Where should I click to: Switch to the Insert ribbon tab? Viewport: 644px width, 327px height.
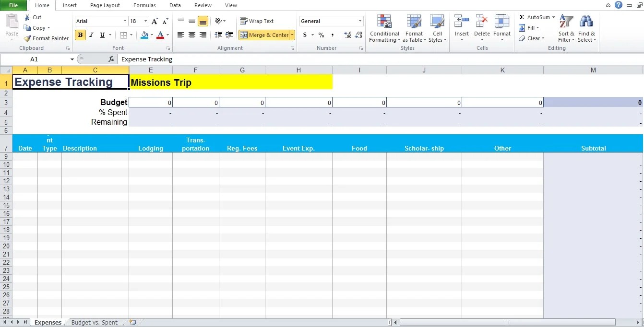coord(70,5)
